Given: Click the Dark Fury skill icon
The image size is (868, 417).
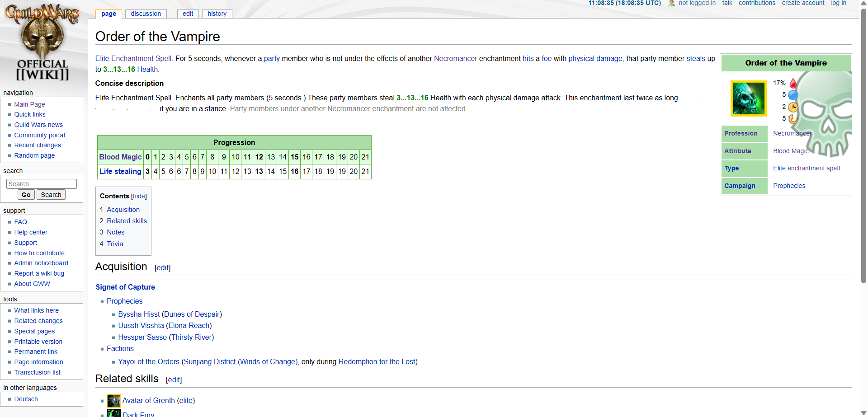Looking at the screenshot, I should coord(113,413).
